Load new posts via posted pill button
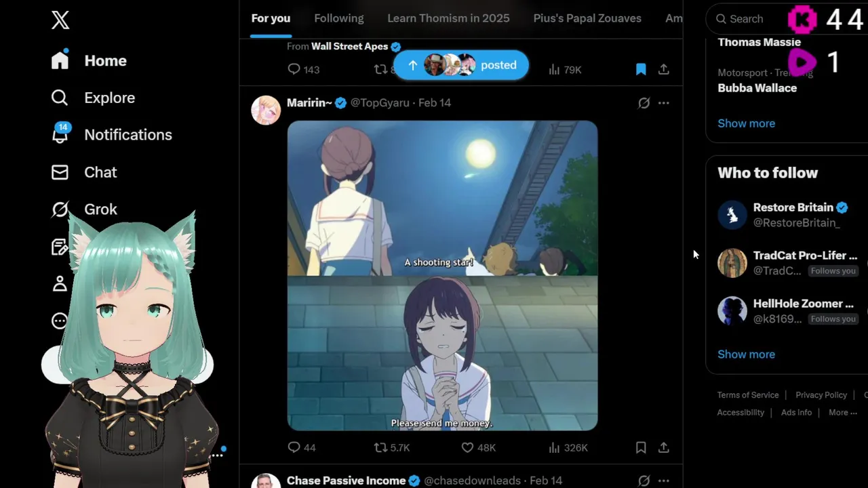868x488 pixels. (461, 65)
